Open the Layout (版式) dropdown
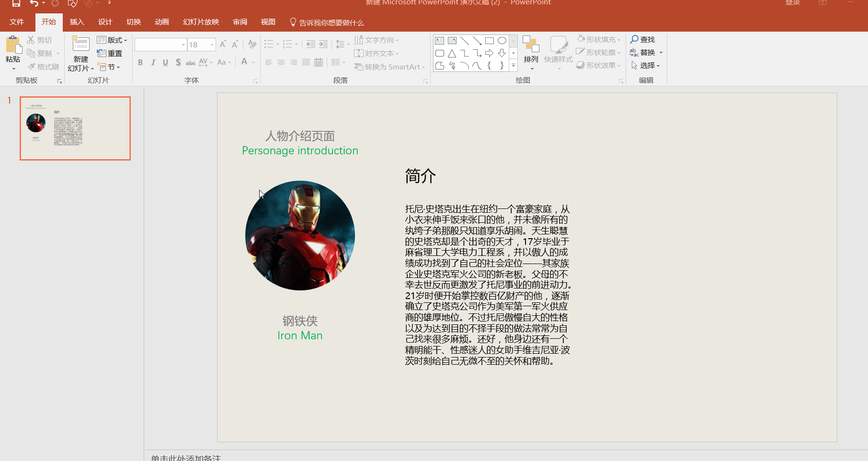The width and height of the screenshot is (868, 461). 112,40
